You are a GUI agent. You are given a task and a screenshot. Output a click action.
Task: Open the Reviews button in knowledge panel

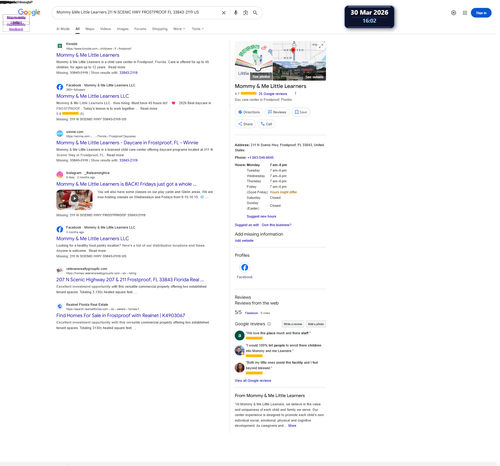[277, 112]
